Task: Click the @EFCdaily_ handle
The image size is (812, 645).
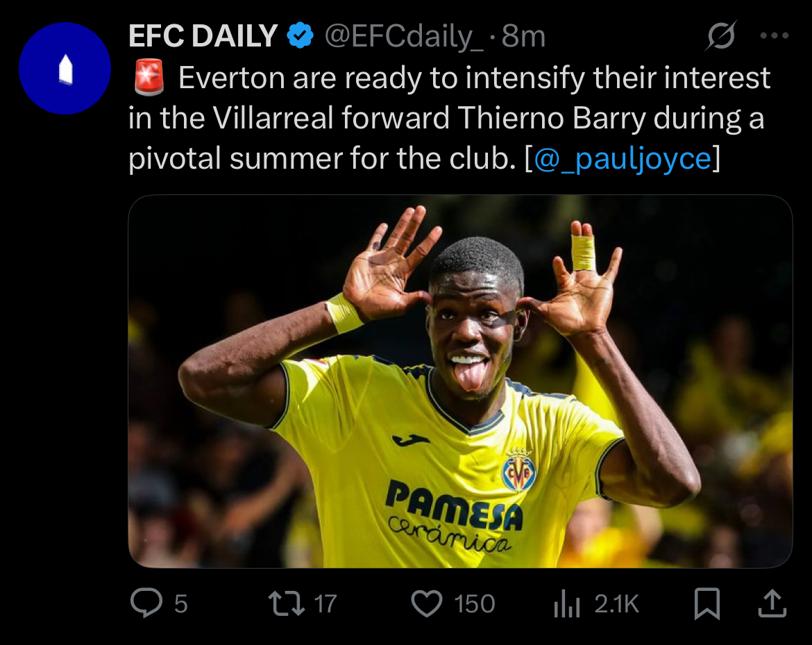Action: [405, 36]
